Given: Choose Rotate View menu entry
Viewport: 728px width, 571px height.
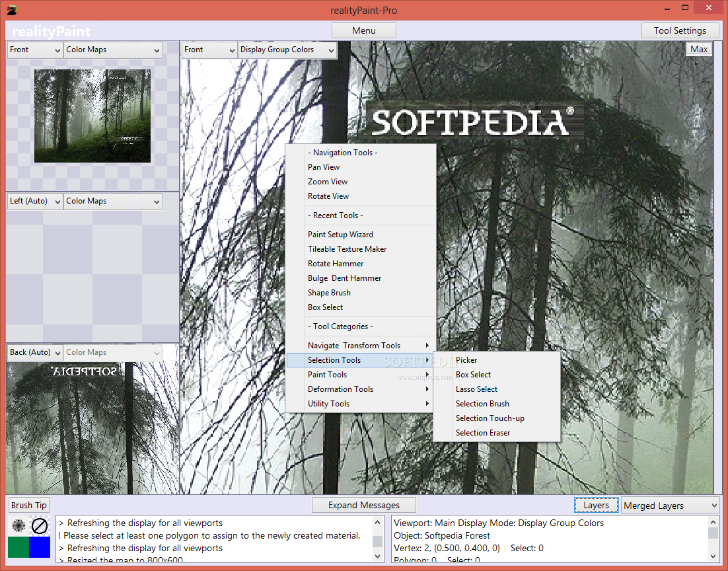Looking at the screenshot, I should click(x=360, y=196).
